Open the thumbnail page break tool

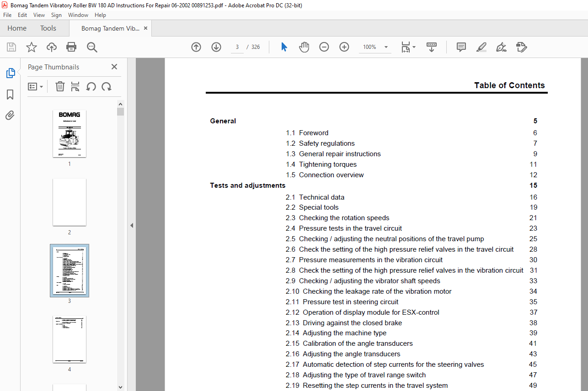coord(75,86)
